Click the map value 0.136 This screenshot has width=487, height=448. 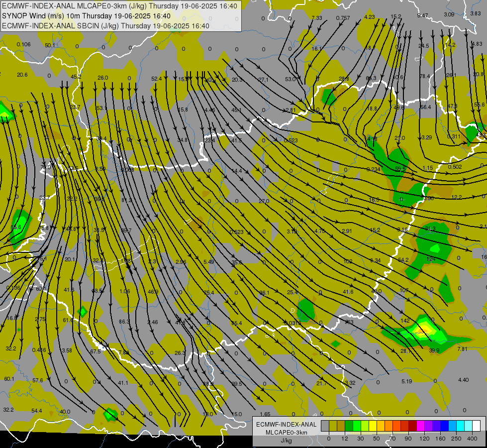pos(13,288)
